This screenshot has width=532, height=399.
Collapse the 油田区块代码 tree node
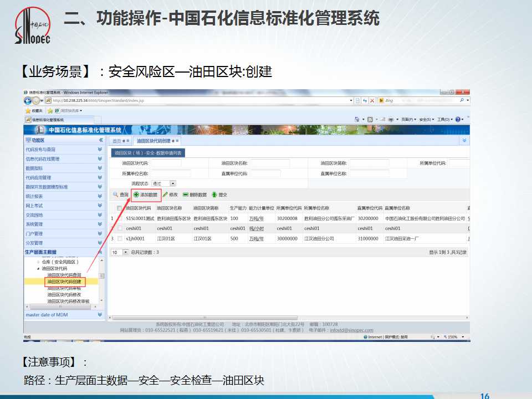[38, 269]
